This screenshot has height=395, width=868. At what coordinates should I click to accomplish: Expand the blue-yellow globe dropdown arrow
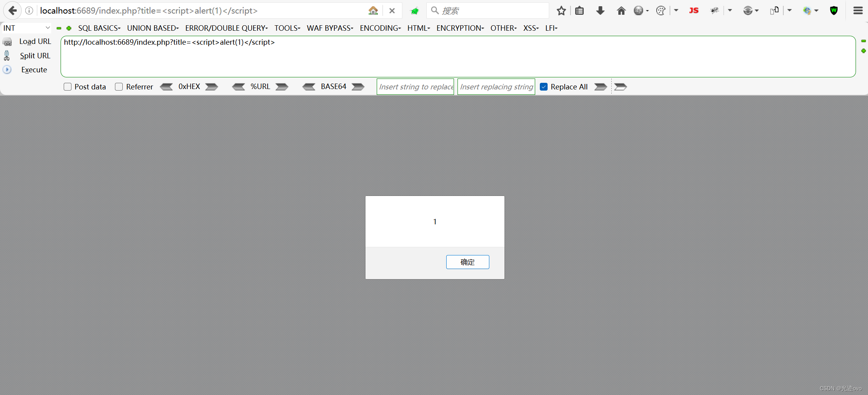pyautogui.click(x=816, y=11)
